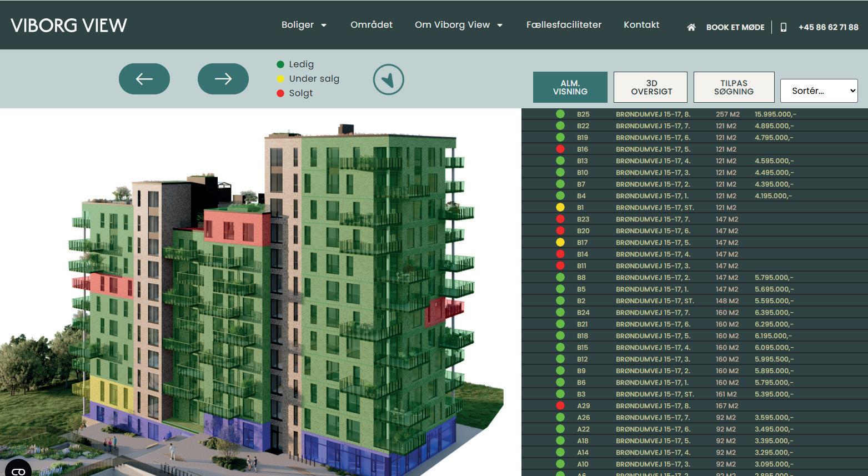The height and width of the screenshot is (476, 868).
Task: Open Tilpas Søgning filters
Action: click(734, 87)
